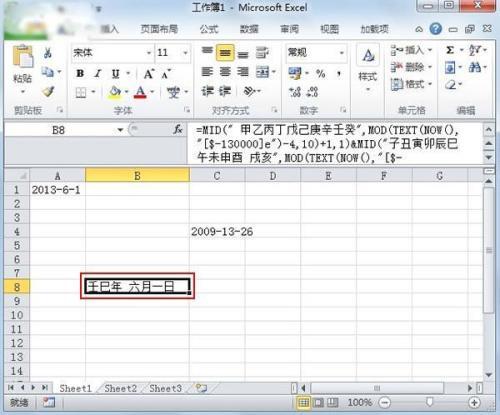Click the Merge and Center icon
This screenshot has width=500, height=415.
coord(263,72)
